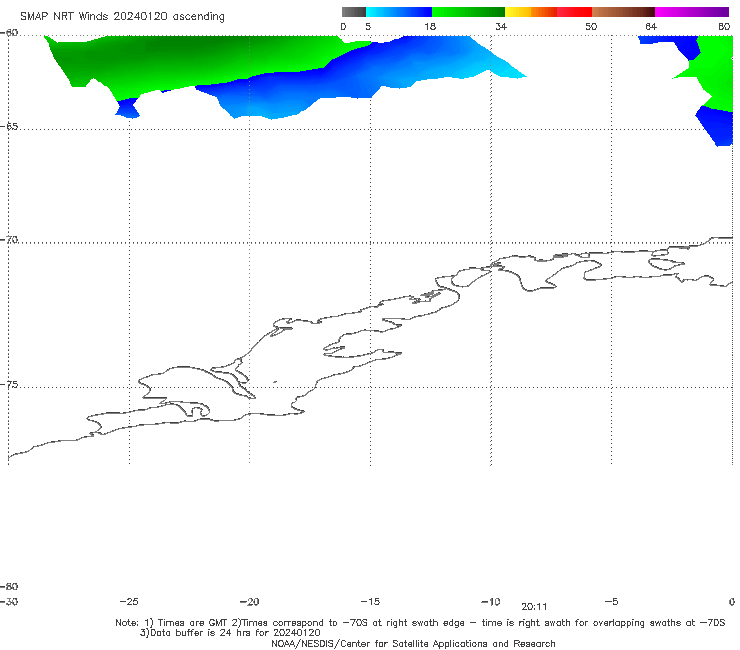Click the latitude label "-70"
The width and height of the screenshot is (740, 650).
click(9, 240)
